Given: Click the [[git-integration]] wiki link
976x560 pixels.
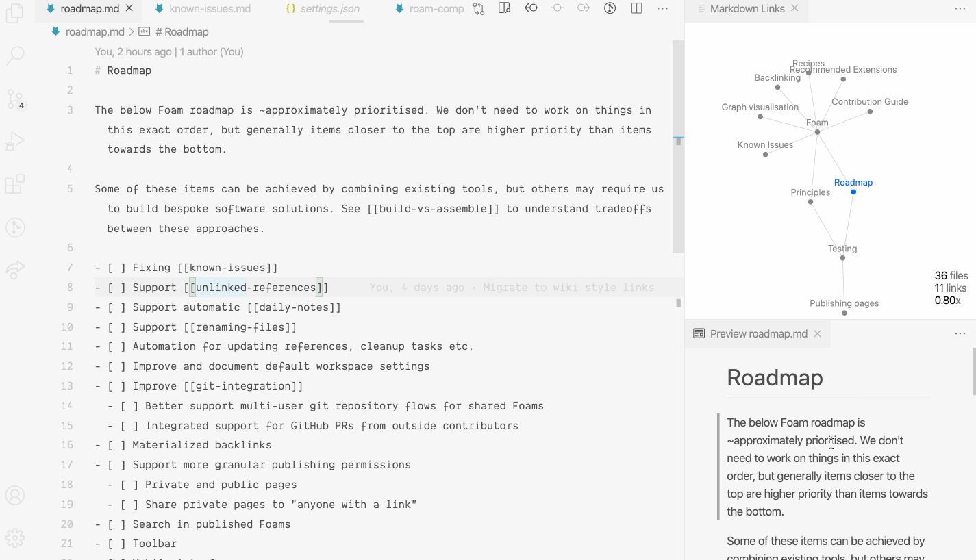Looking at the screenshot, I should (x=243, y=386).
